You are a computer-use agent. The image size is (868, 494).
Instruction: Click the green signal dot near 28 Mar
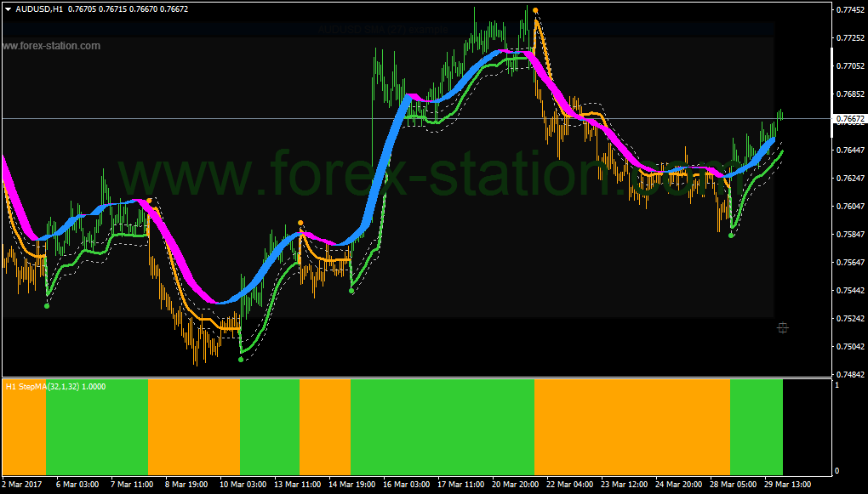[731, 236]
